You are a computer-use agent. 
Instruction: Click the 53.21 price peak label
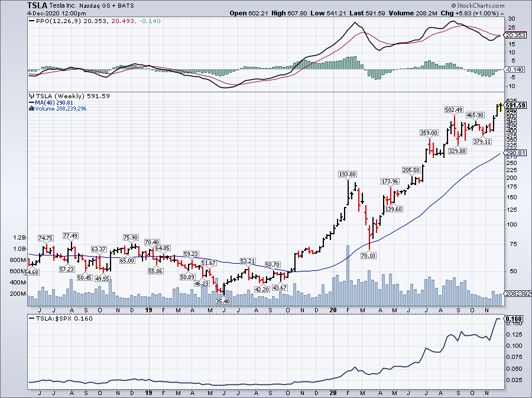click(248, 261)
